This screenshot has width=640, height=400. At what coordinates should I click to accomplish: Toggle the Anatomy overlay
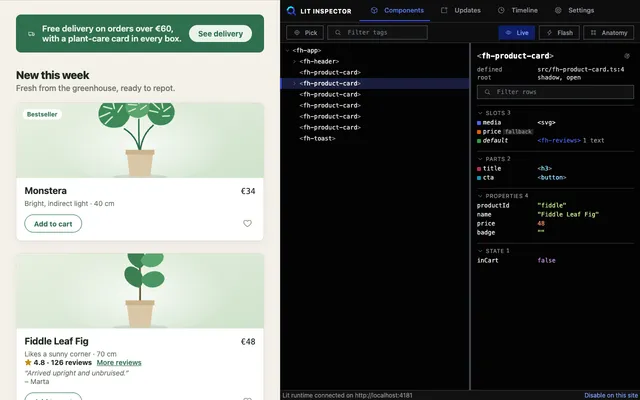(x=609, y=33)
